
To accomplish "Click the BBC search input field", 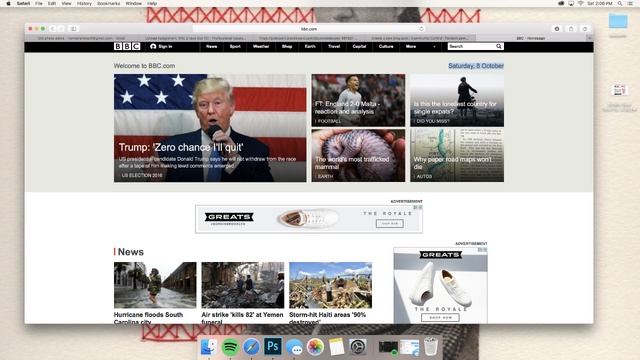I will 471,47.
